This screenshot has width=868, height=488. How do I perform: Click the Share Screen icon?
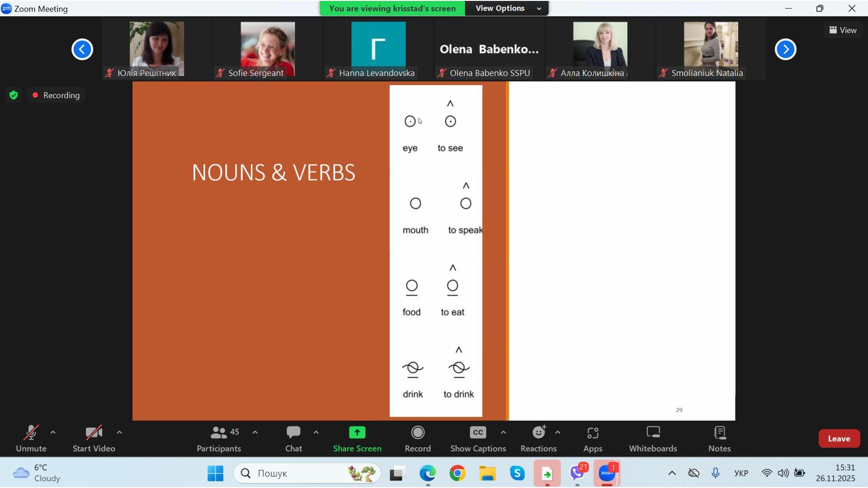point(357,433)
